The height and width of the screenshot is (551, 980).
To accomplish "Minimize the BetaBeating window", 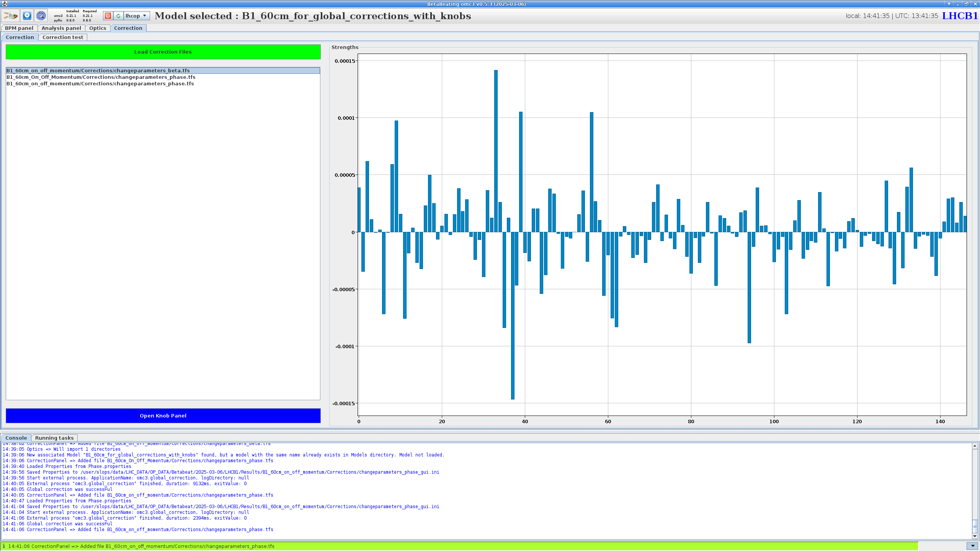I will (958, 4).
